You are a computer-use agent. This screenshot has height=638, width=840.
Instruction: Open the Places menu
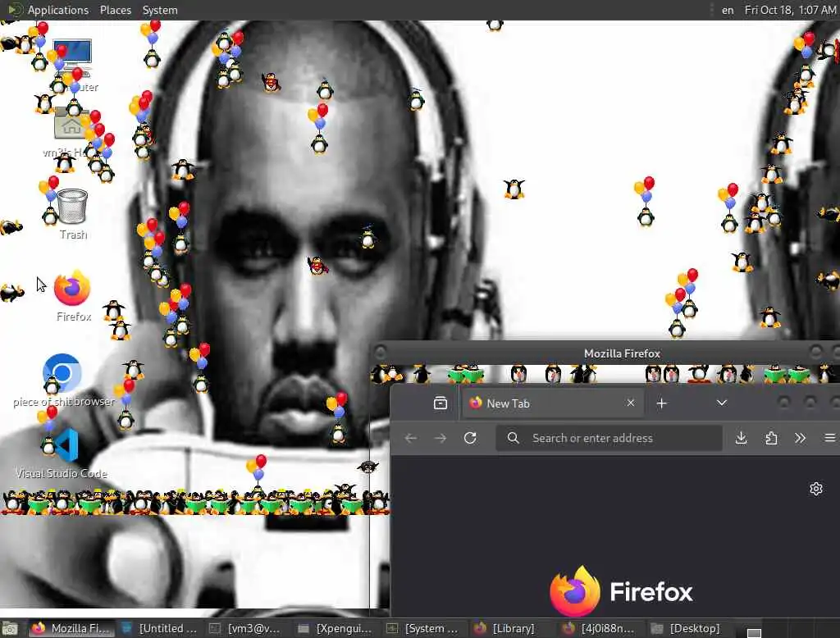(x=115, y=10)
